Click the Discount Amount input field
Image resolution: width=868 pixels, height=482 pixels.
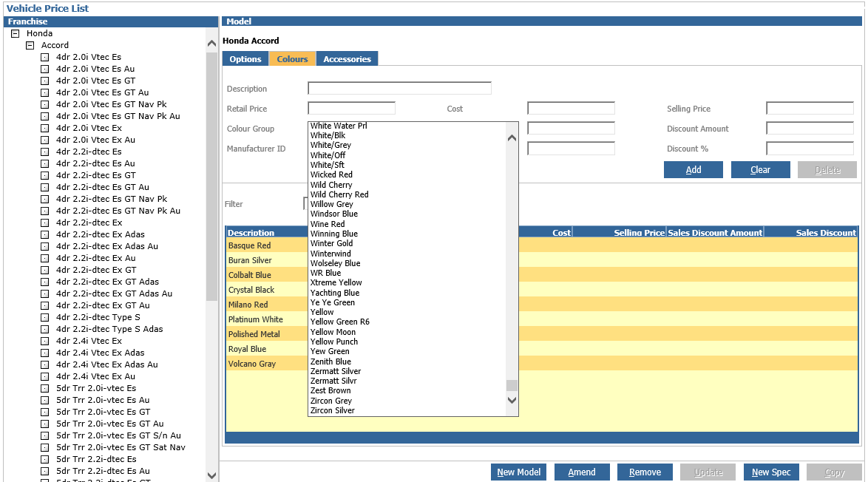click(x=810, y=129)
